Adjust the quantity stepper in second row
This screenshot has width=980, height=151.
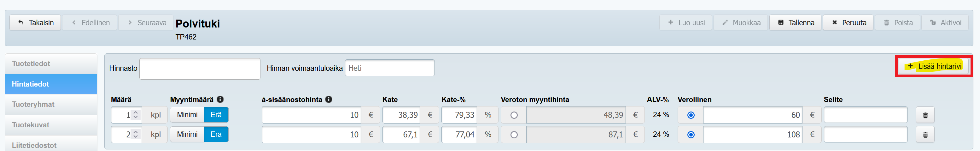click(x=136, y=134)
